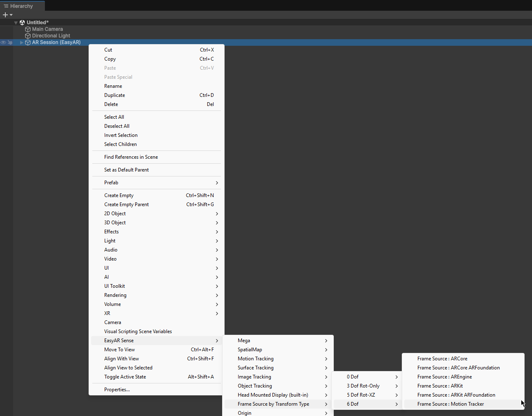Click the plus icon to create object
The width and height of the screenshot is (532, 416).
click(5, 15)
